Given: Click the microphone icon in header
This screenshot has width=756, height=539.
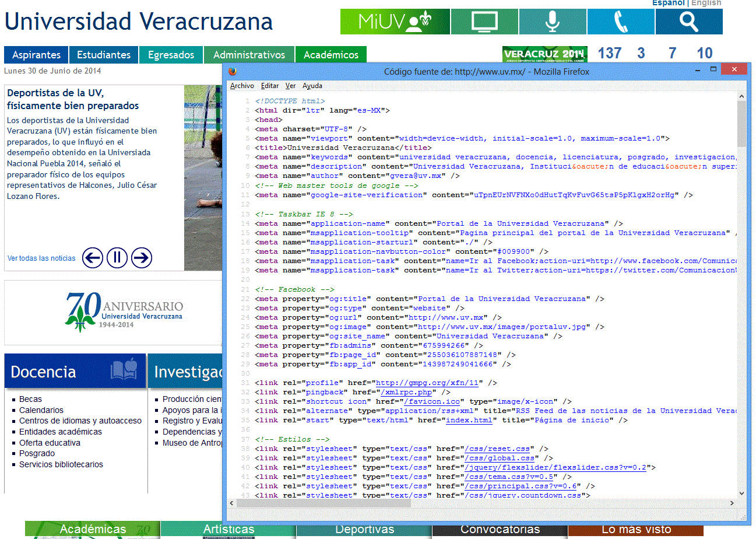Looking at the screenshot, I should click(x=553, y=22).
